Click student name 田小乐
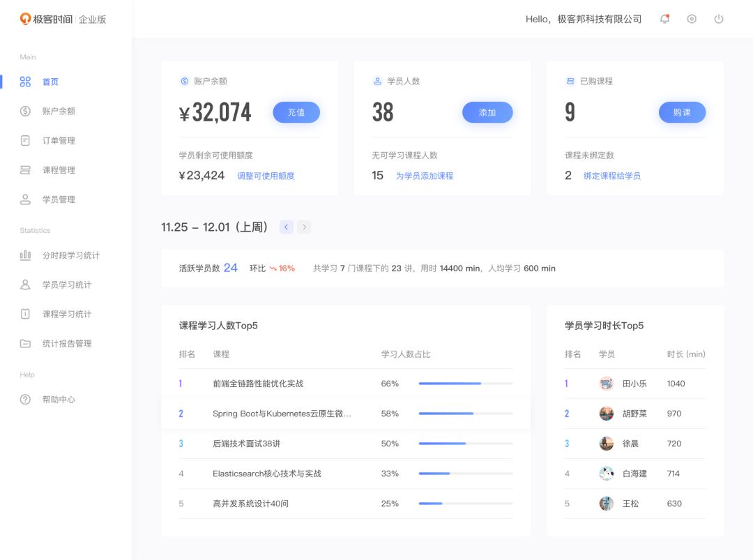The height and width of the screenshot is (560, 753). pyautogui.click(x=634, y=384)
